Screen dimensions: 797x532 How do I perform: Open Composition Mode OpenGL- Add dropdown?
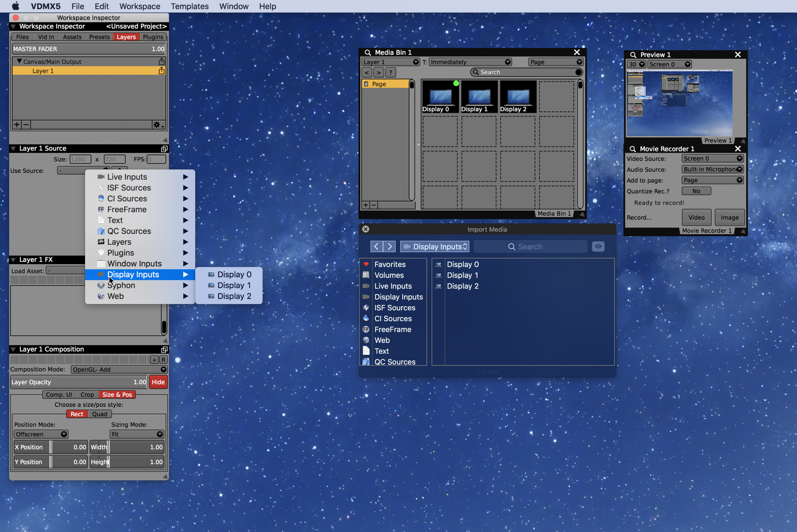(x=119, y=370)
